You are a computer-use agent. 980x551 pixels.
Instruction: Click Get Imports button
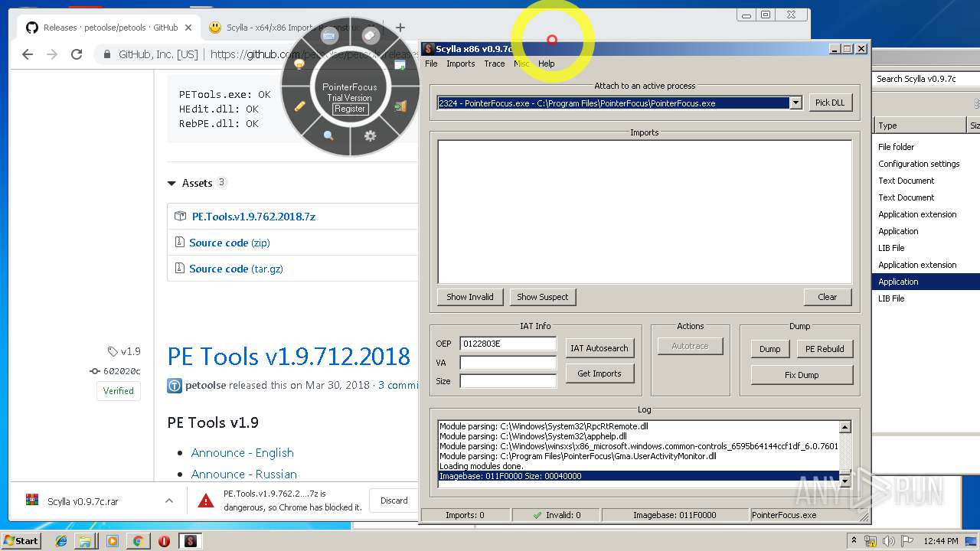click(x=599, y=373)
